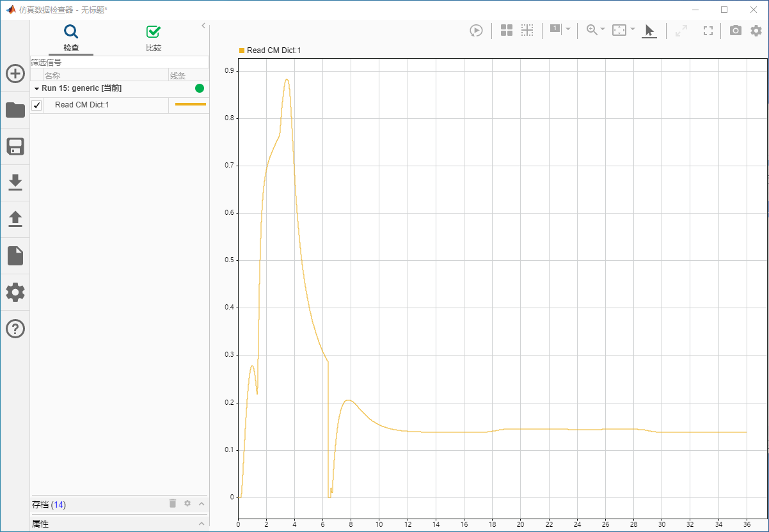The image size is (769, 532).
Task: Click the yellow line swatch for Read CM Dict:1
Action: (191, 104)
